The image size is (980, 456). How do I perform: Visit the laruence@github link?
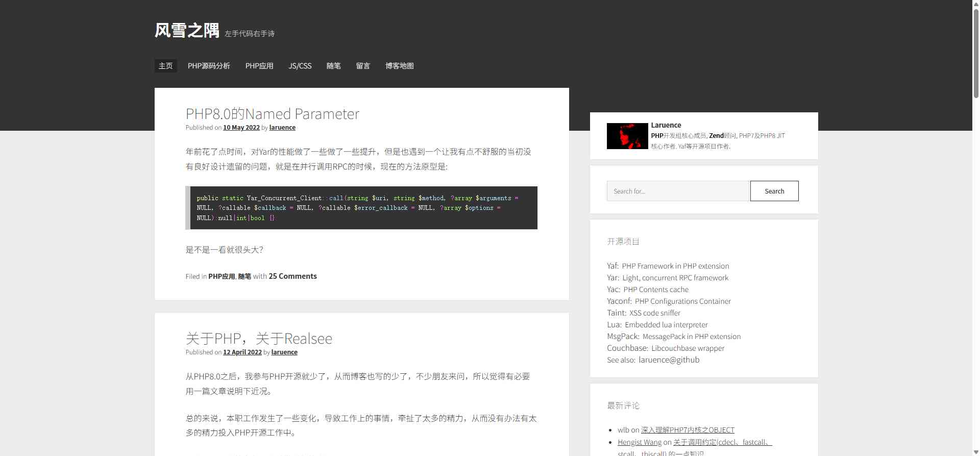pos(669,360)
